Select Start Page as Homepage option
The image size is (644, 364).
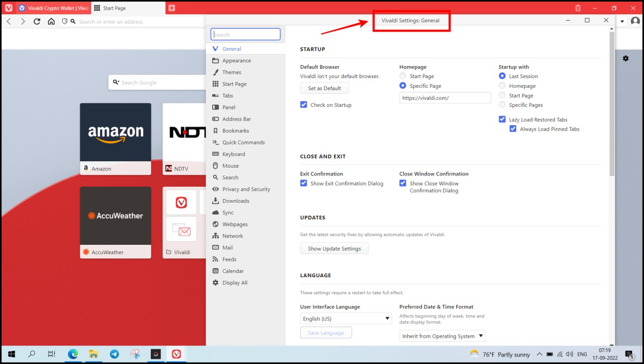pyautogui.click(x=403, y=76)
